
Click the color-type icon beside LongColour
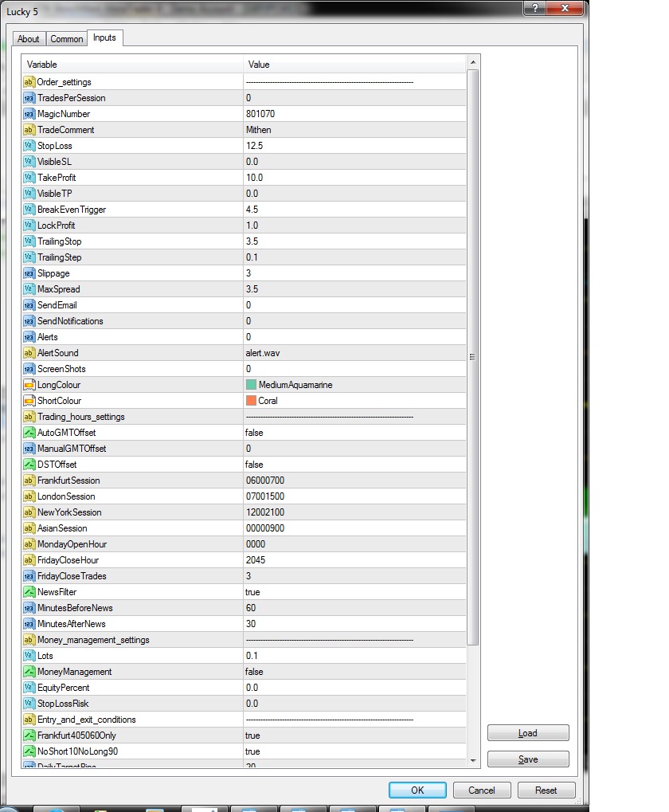coord(29,385)
